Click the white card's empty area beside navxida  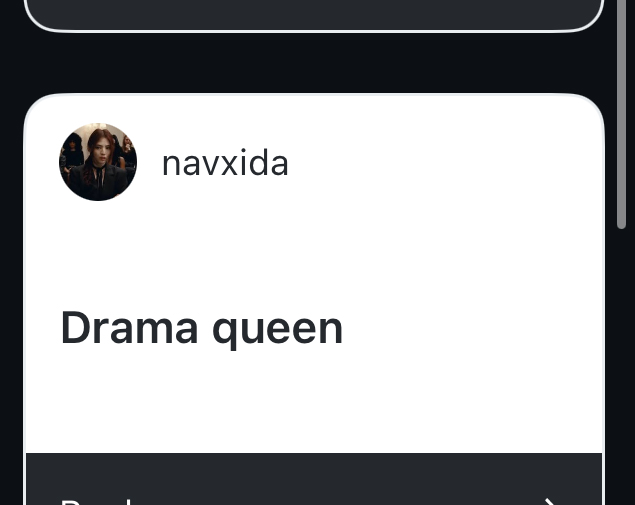pos(445,162)
